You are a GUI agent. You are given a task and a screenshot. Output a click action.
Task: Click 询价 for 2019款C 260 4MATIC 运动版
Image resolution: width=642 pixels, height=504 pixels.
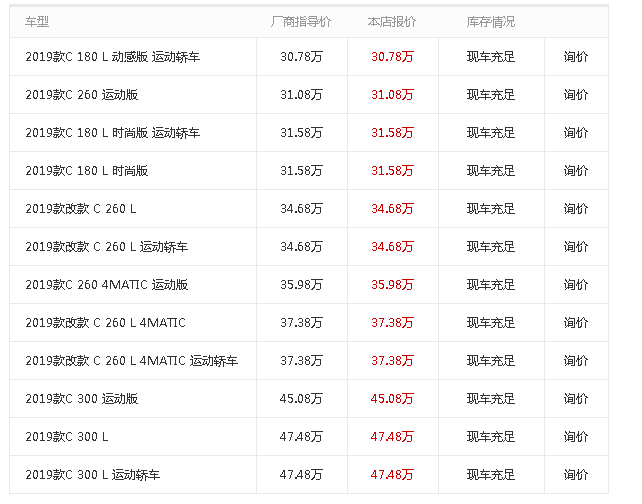pyautogui.click(x=576, y=285)
